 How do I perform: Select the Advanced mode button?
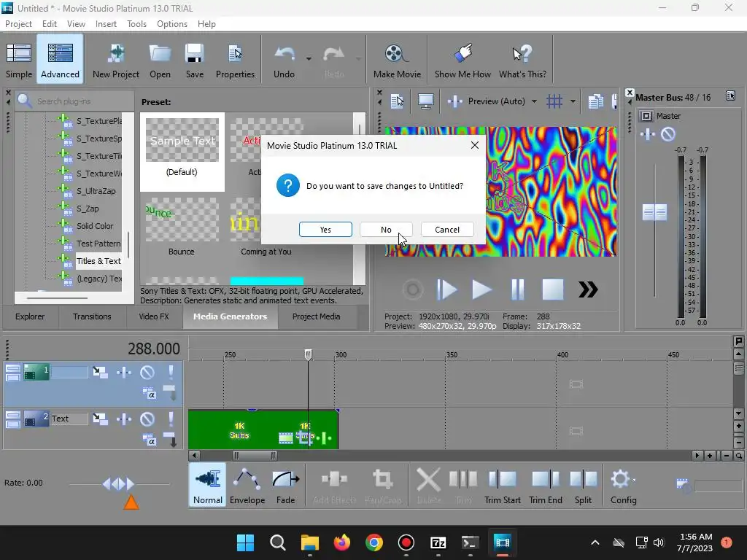(60, 60)
